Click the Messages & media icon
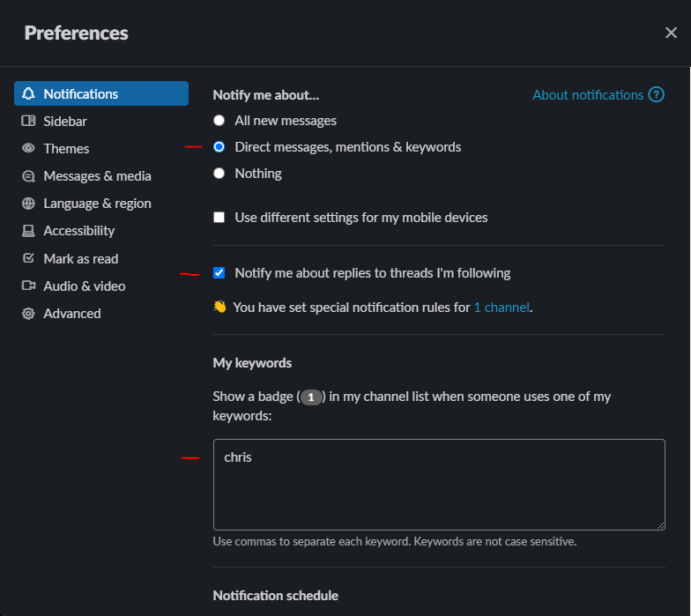The height and width of the screenshot is (616, 691). tap(28, 176)
